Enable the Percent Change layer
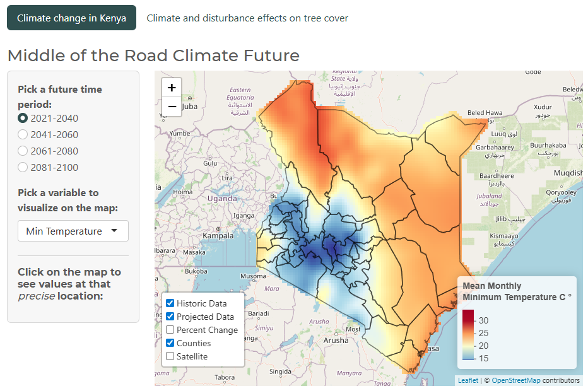 [x=169, y=330]
